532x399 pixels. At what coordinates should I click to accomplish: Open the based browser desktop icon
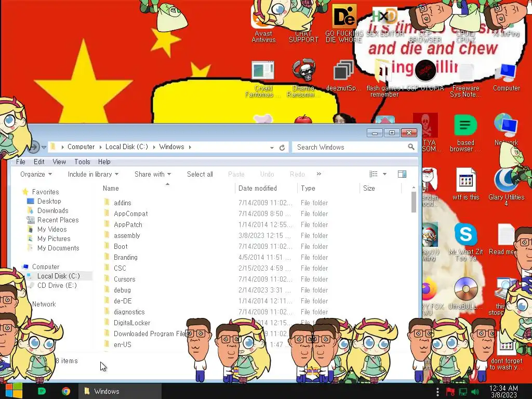[x=465, y=133]
